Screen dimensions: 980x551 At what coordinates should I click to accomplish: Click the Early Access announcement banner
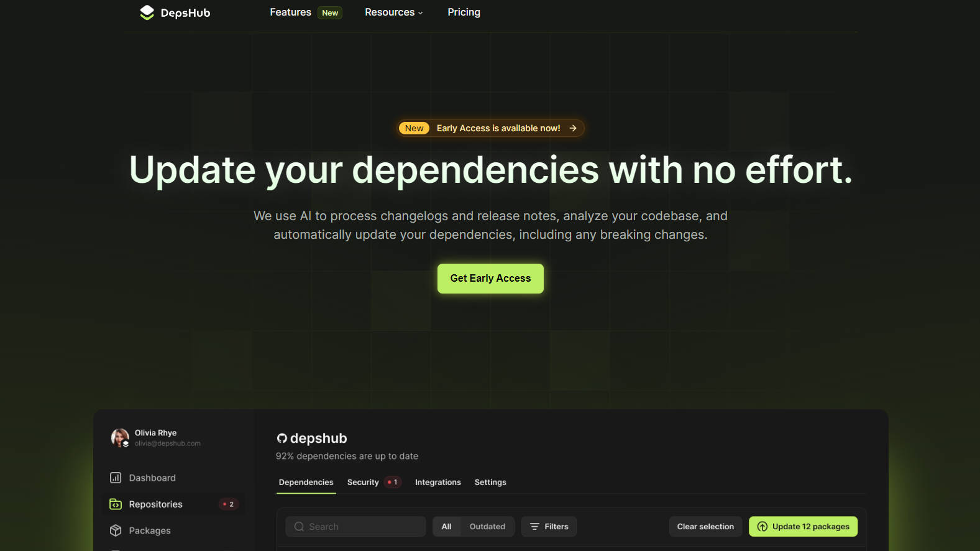pyautogui.click(x=491, y=128)
